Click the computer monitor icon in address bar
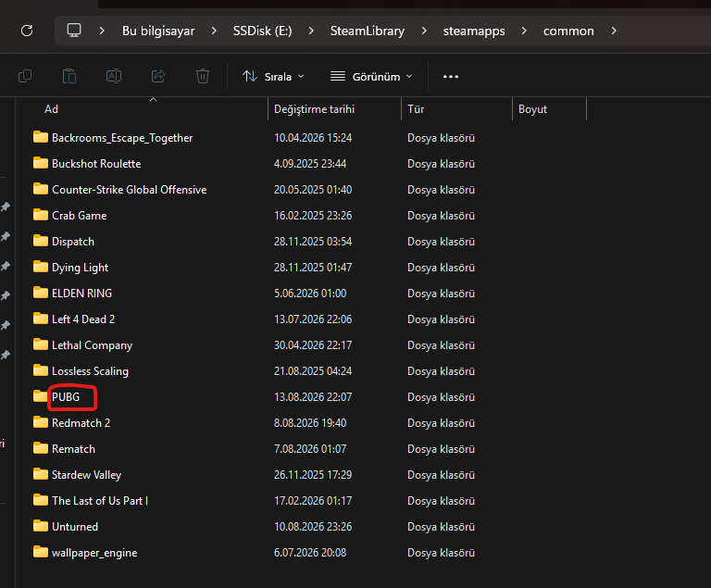This screenshot has width=711, height=588. [74, 31]
